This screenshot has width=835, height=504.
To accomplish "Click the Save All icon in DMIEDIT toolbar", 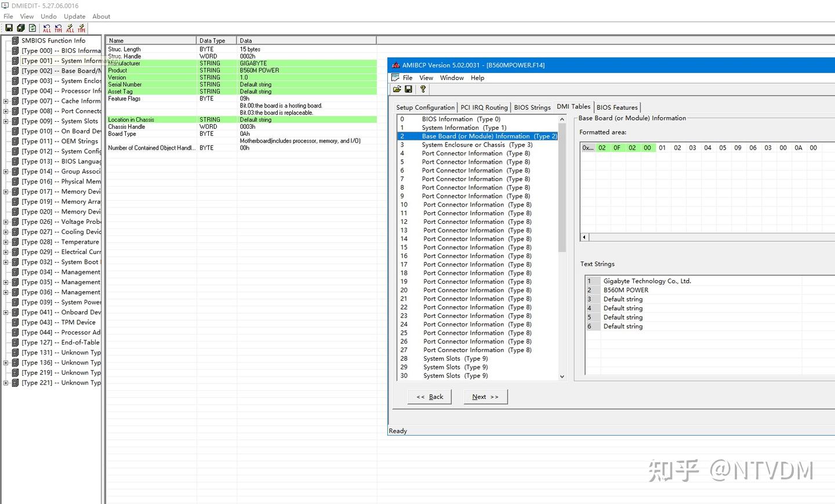I will [x=21, y=28].
